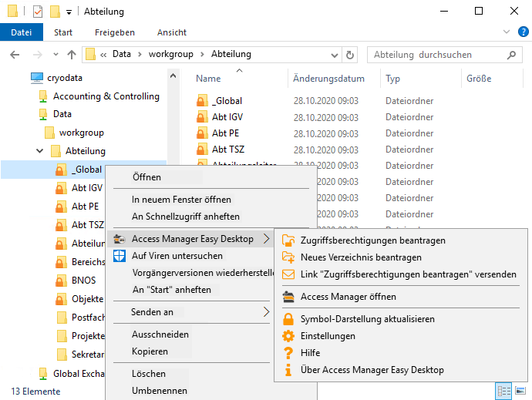Image resolution: width=532 pixels, height=400 pixels.
Task: Click the Einstellungen gear icon
Action: [x=288, y=336]
